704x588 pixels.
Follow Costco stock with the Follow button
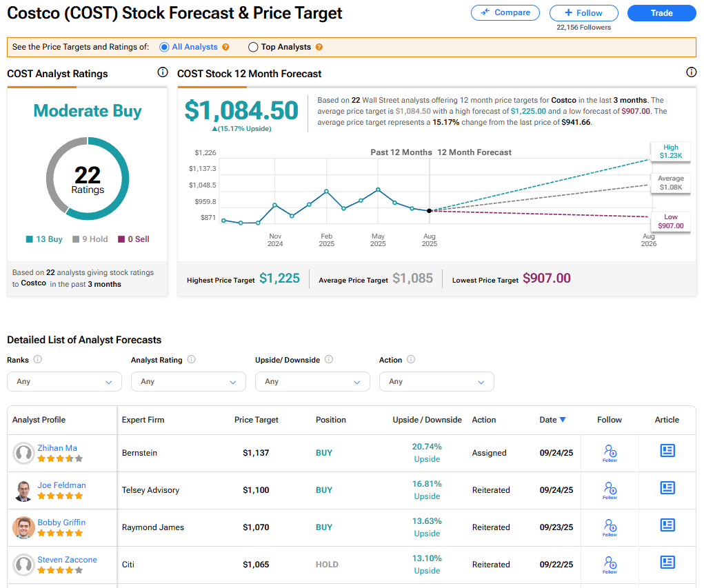583,13
